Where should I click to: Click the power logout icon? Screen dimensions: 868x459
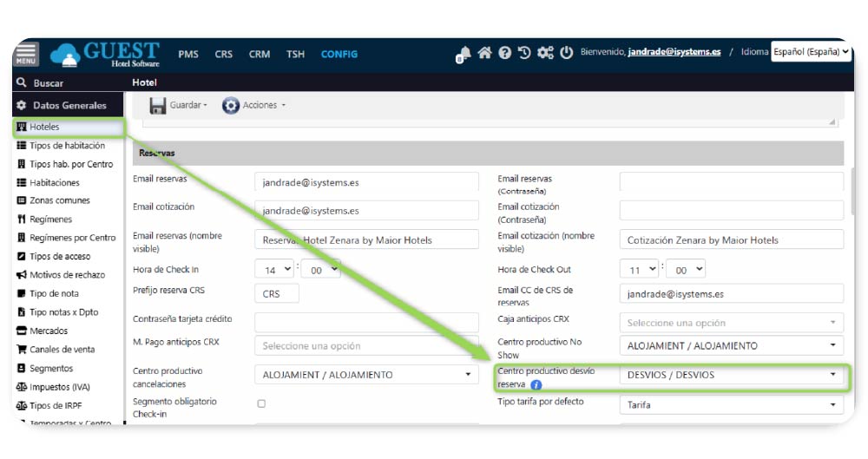click(566, 53)
